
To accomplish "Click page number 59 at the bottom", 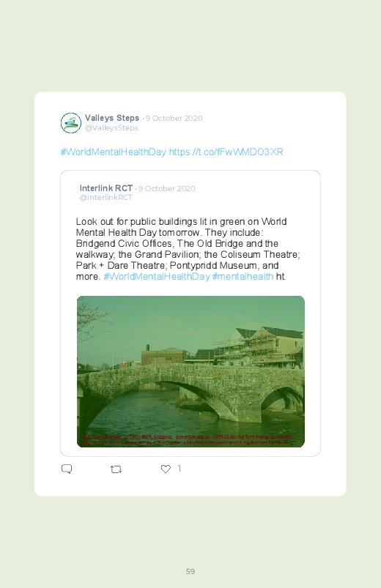I will (x=190, y=571).
